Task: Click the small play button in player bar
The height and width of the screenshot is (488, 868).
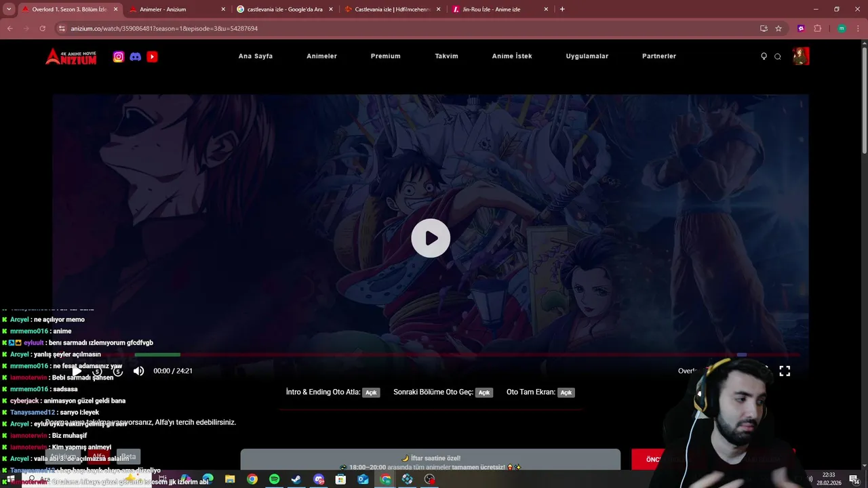Action: [x=77, y=371]
